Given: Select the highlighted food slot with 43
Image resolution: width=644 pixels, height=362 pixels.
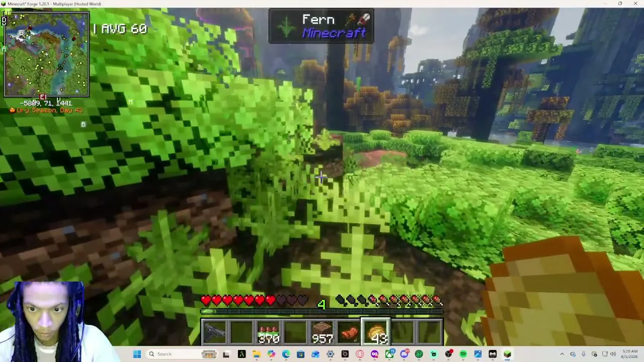Looking at the screenshot, I should tap(376, 333).
